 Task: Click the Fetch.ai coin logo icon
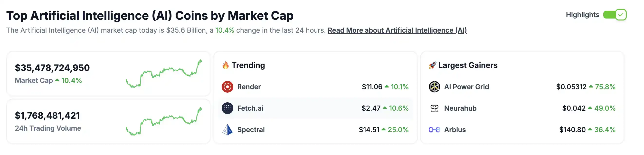[227, 108]
